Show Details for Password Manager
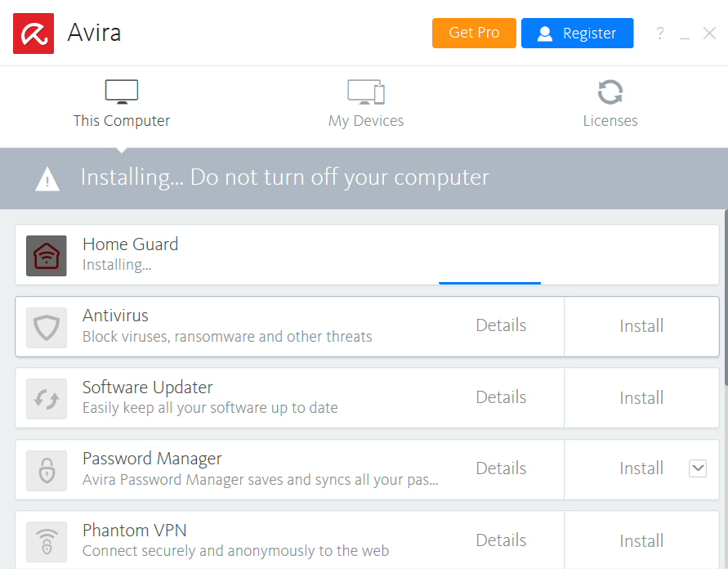 click(501, 468)
